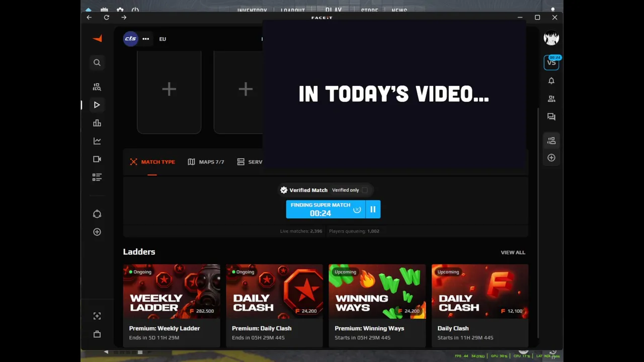Open the VS match timer icon

[x=551, y=62]
